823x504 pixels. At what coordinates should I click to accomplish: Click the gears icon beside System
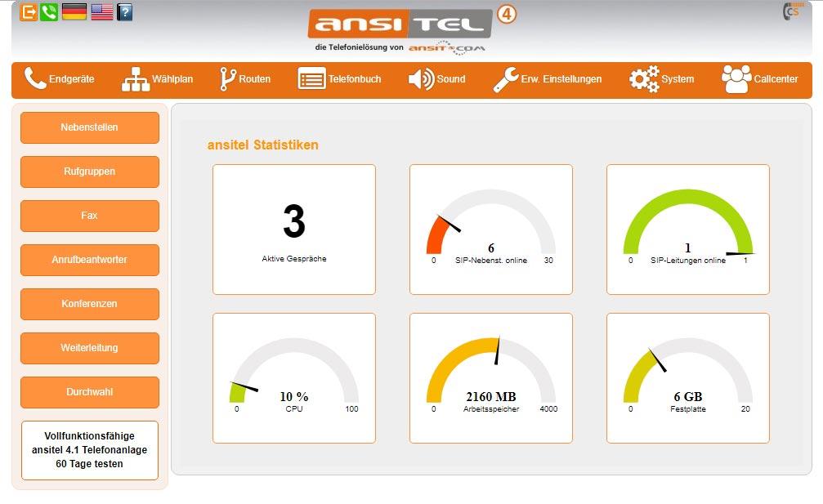pyautogui.click(x=644, y=79)
